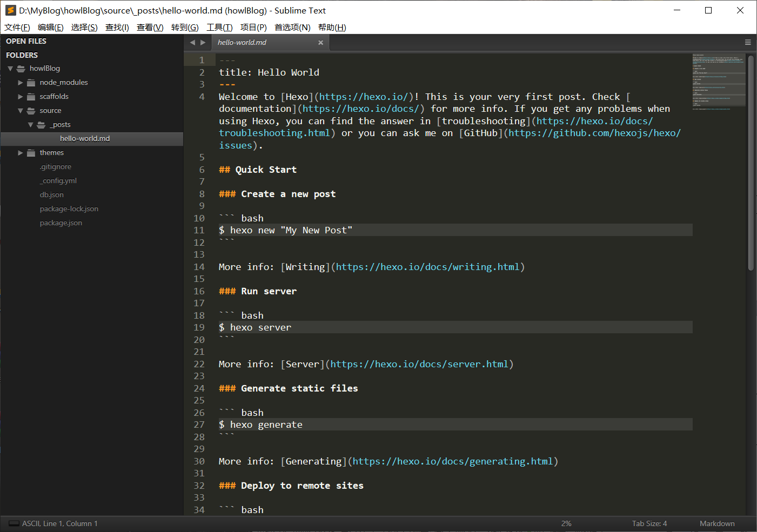Collapse the howlBlog root folder
The image size is (757, 532).
10,69
